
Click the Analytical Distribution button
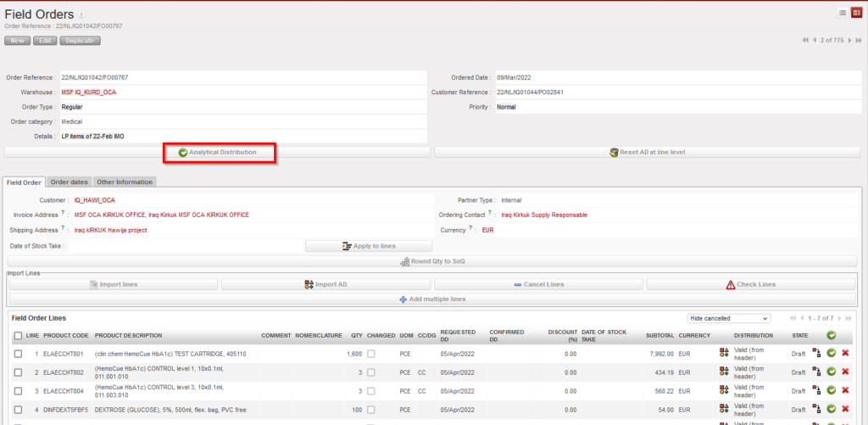click(x=220, y=153)
